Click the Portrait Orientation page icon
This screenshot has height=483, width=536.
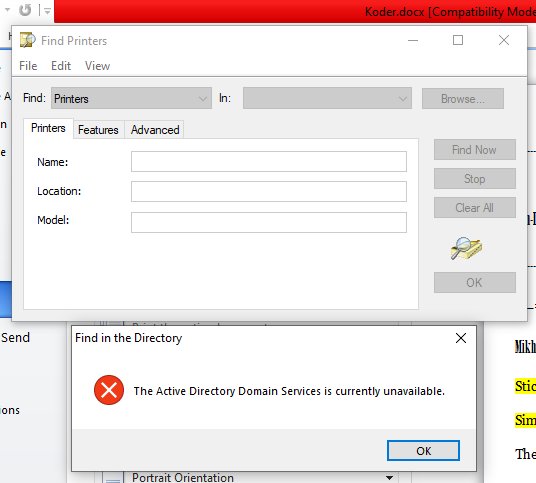[x=113, y=478]
